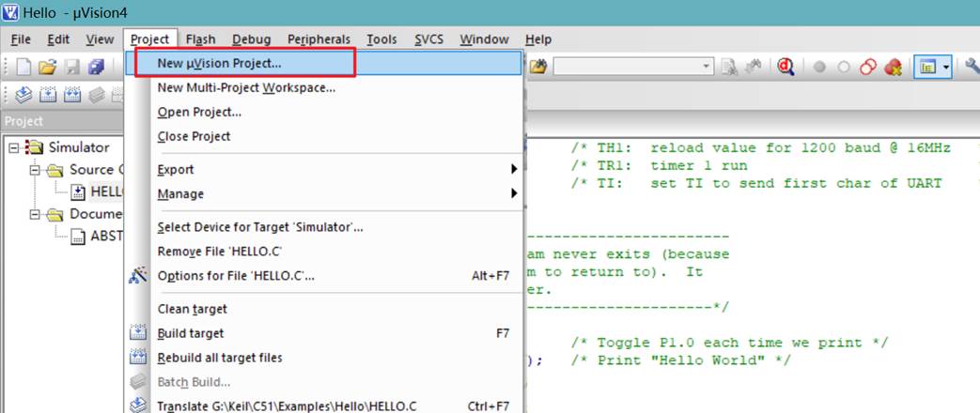Open the window layout dropdown arrow
The image size is (980, 413).
[946, 67]
